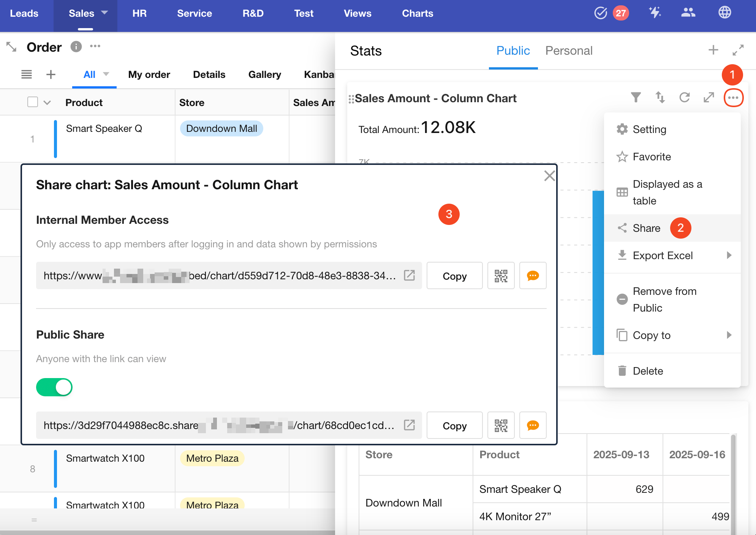
Task: Expand the Sales tab dropdown arrow
Action: tap(104, 13)
